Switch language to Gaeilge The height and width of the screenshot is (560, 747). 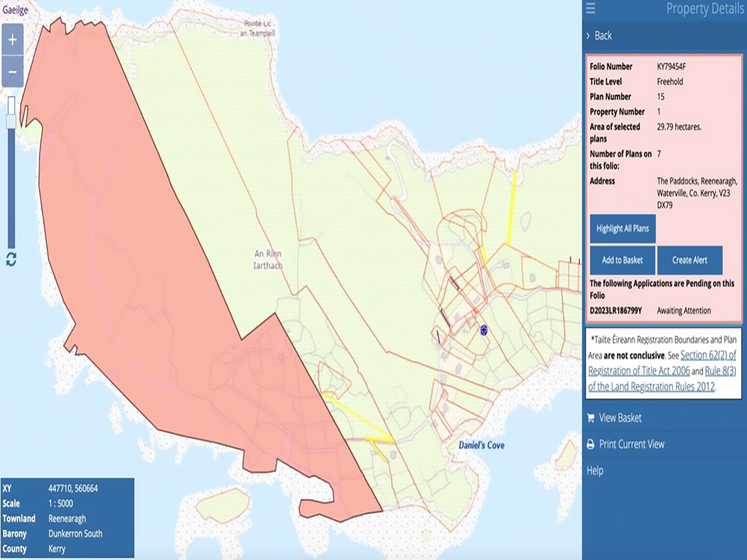point(15,10)
